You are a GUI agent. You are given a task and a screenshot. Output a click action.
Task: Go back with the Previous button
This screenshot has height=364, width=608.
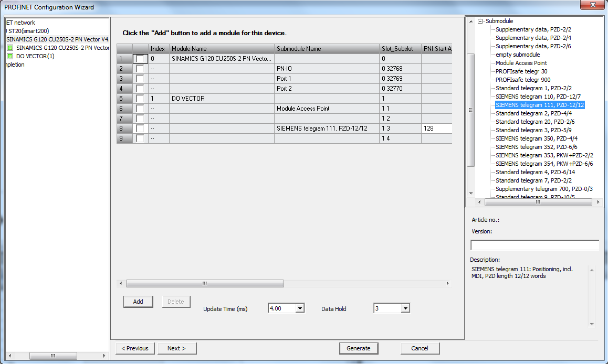[x=135, y=348]
